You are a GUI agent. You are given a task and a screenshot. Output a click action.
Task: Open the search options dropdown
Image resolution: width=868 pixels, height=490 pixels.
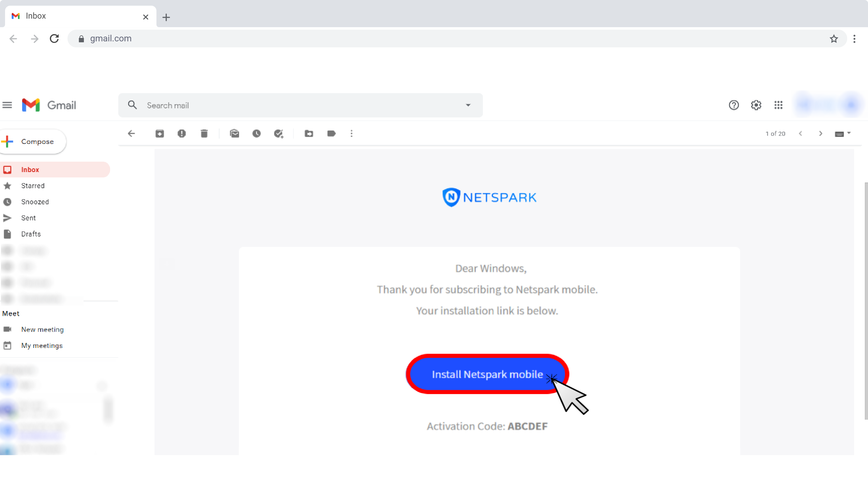468,105
